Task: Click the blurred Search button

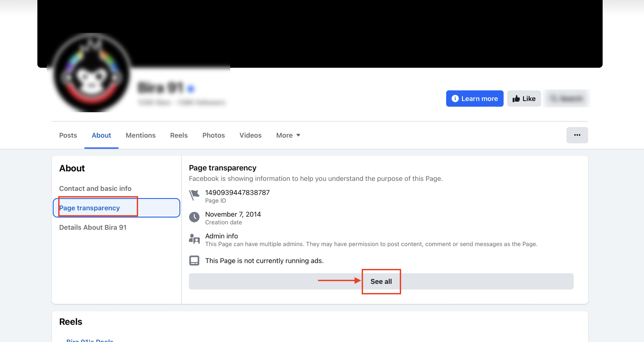Action: coord(566,98)
